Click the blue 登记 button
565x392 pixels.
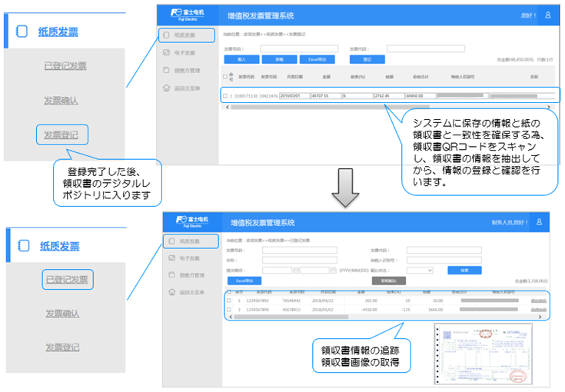[x=367, y=58]
